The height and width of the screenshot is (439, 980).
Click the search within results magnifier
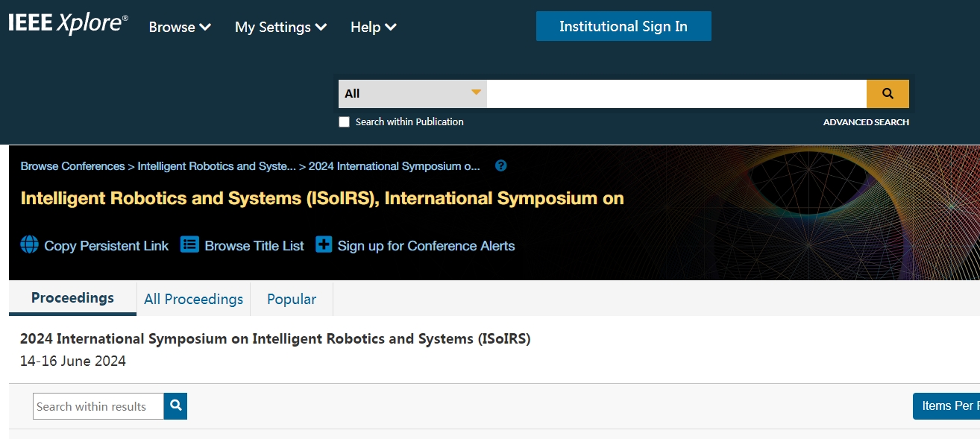(x=176, y=406)
